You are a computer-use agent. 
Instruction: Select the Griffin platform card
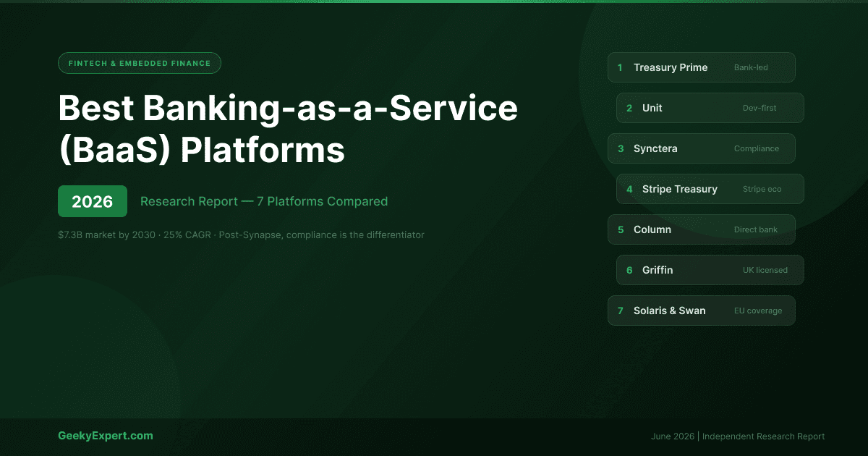coord(710,270)
